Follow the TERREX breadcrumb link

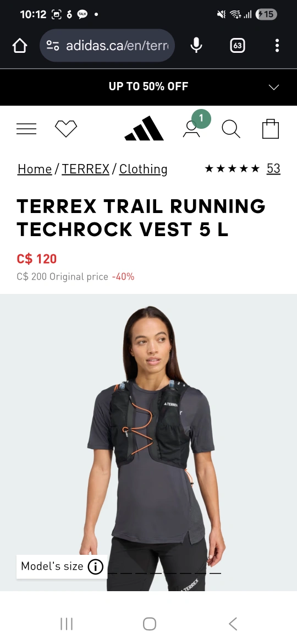[x=85, y=169]
